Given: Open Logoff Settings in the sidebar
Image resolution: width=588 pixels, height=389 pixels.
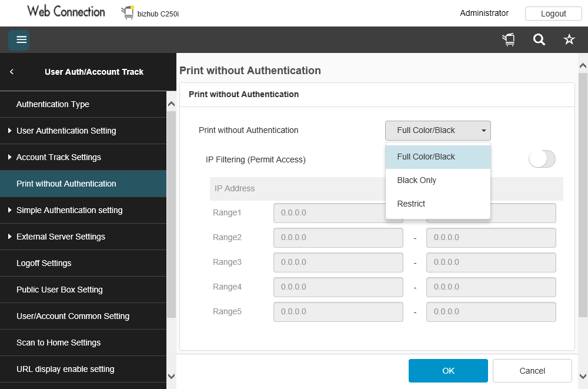Looking at the screenshot, I should 44,263.
